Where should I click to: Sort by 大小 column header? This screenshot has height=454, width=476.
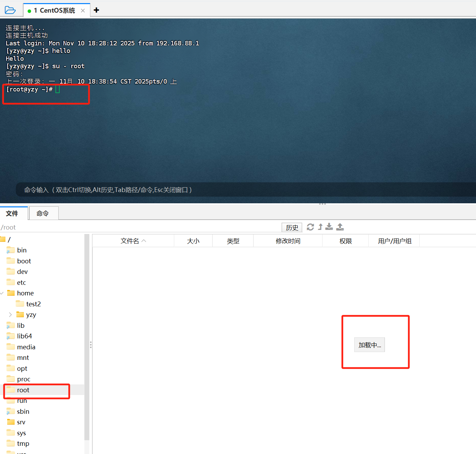point(193,241)
